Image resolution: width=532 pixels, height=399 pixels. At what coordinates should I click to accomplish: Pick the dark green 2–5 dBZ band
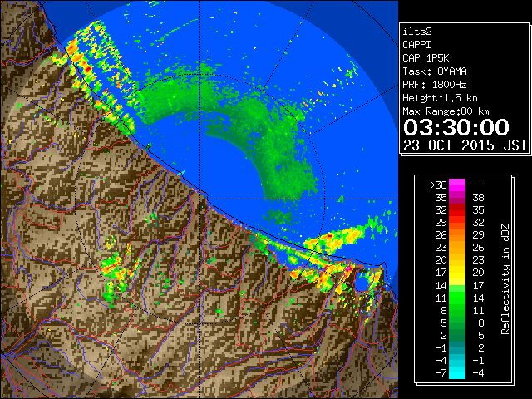(x=456, y=335)
